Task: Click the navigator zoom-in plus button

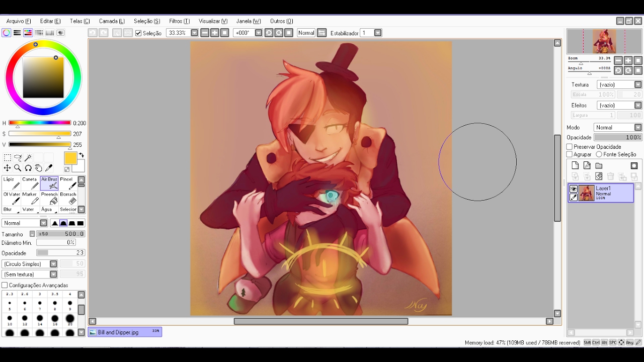Action: tap(628, 60)
